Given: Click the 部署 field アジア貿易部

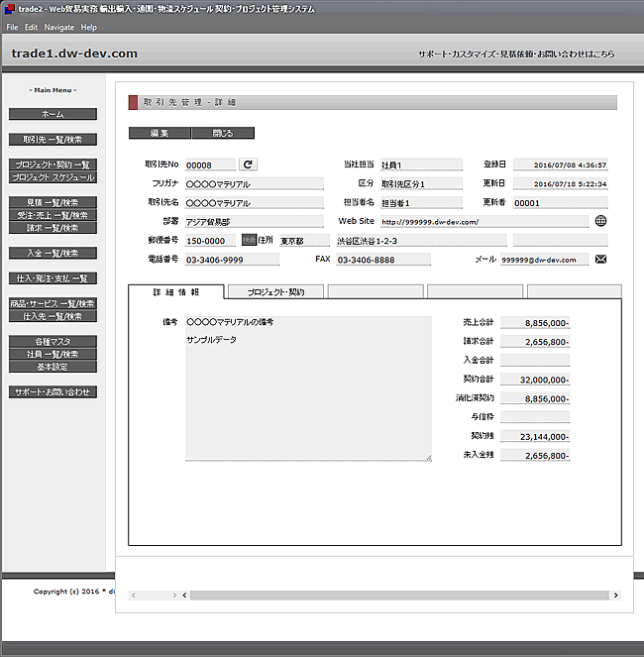Looking at the screenshot, I should (x=255, y=221).
